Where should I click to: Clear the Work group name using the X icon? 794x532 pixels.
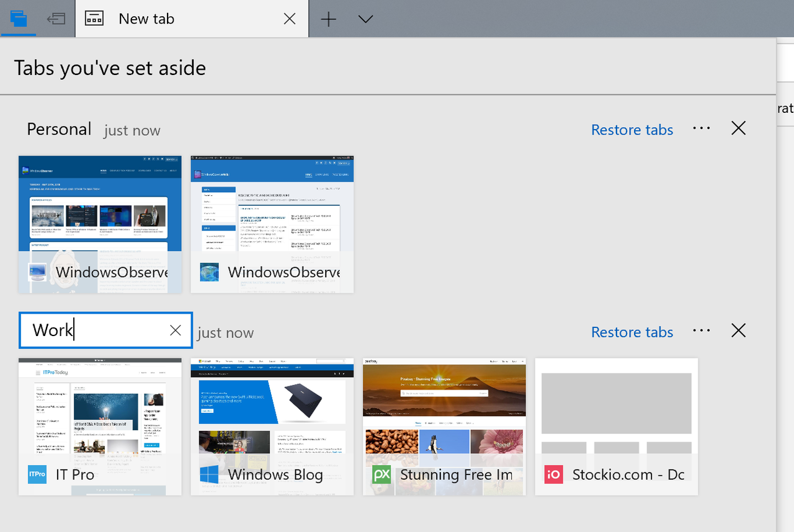(x=175, y=330)
